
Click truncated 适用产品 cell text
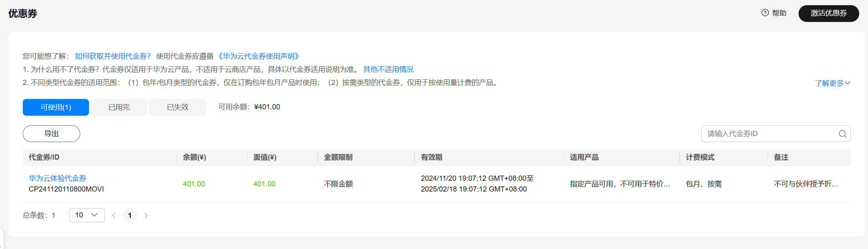[x=620, y=184]
